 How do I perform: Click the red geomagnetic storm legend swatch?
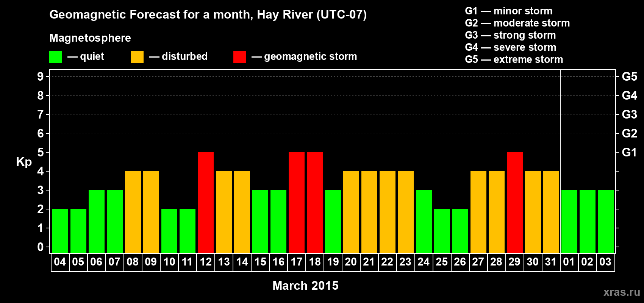coord(239,57)
